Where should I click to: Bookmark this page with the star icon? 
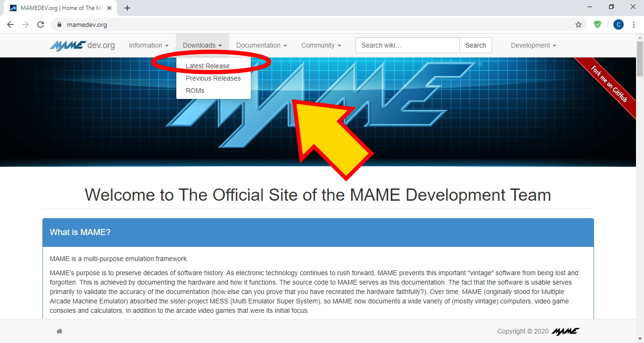point(578,24)
